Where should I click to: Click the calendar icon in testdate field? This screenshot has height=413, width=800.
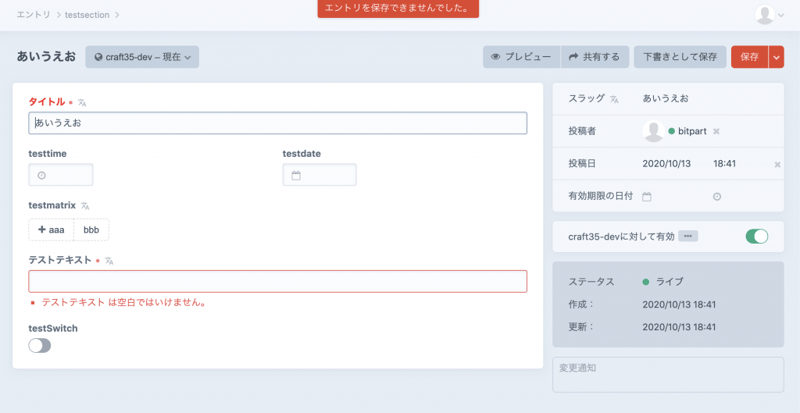(296, 176)
